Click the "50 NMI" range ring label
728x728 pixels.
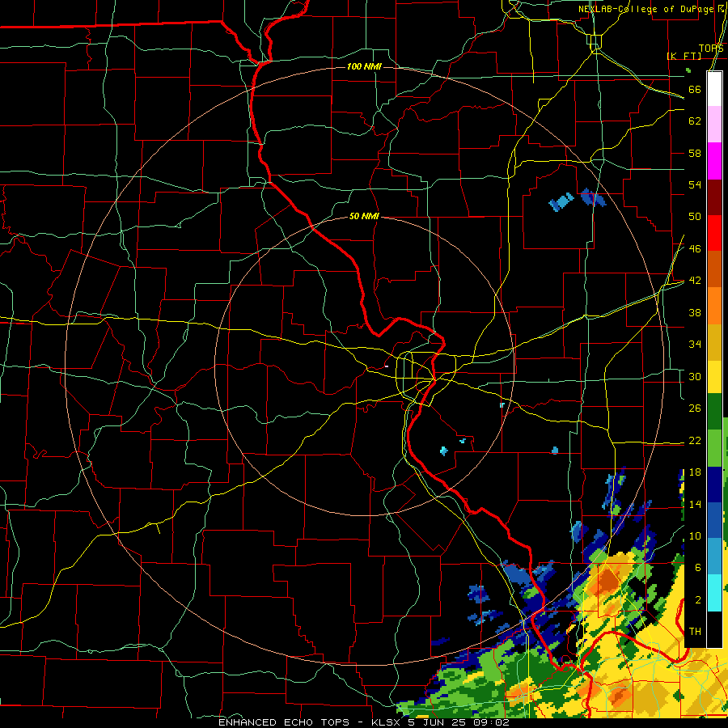pyautogui.click(x=364, y=216)
